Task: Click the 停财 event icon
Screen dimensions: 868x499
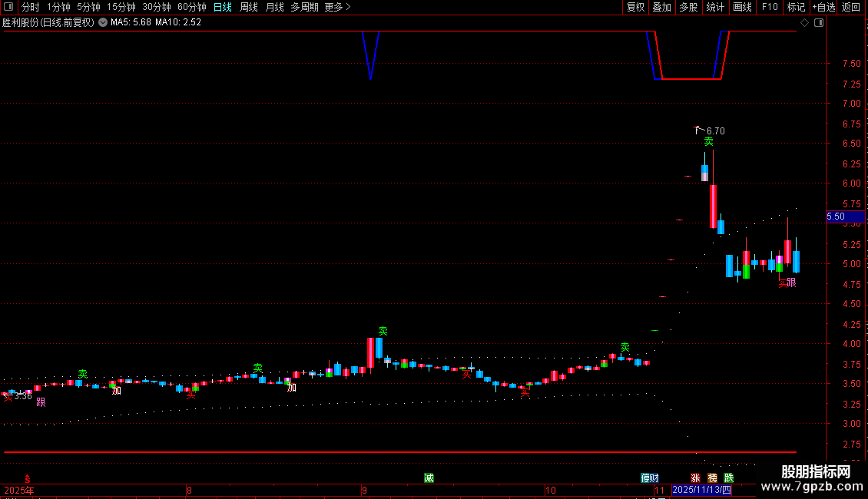Action: click(x=649, y=478)
